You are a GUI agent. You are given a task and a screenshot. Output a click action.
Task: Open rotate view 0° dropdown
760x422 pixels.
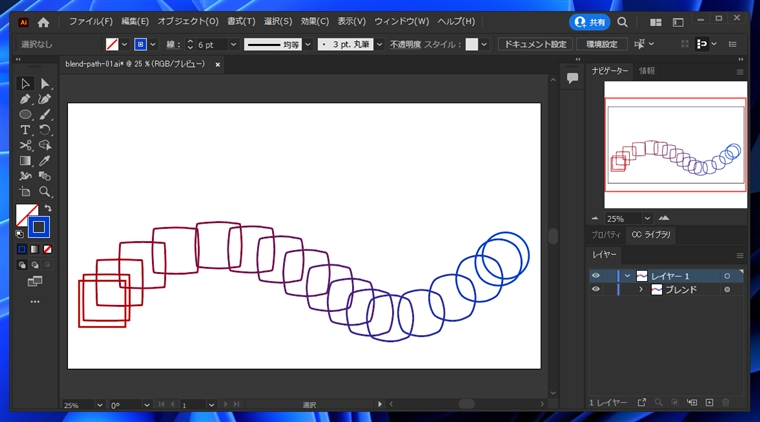146,405
